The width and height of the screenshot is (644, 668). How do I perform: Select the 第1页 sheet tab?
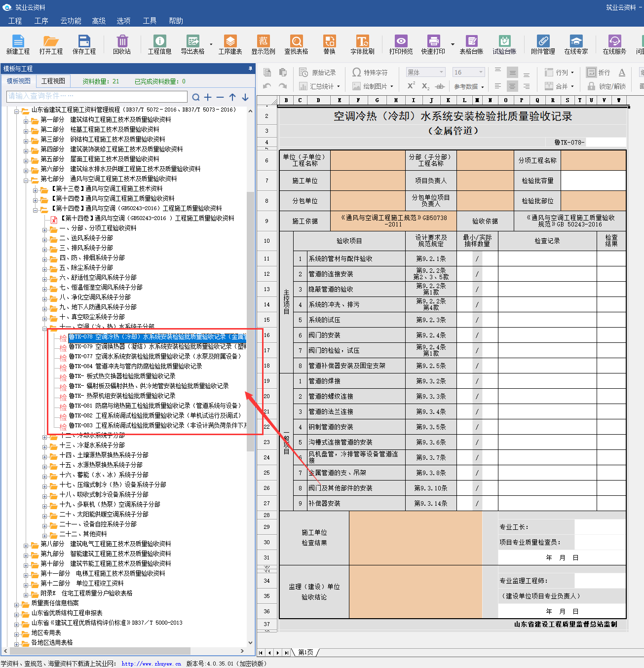click(x=305, y=652)
